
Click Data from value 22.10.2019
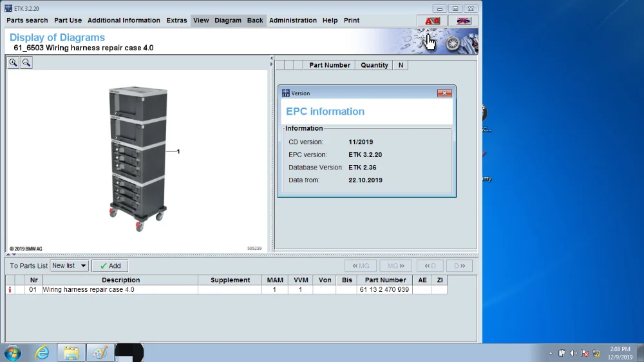pos(365,180)
